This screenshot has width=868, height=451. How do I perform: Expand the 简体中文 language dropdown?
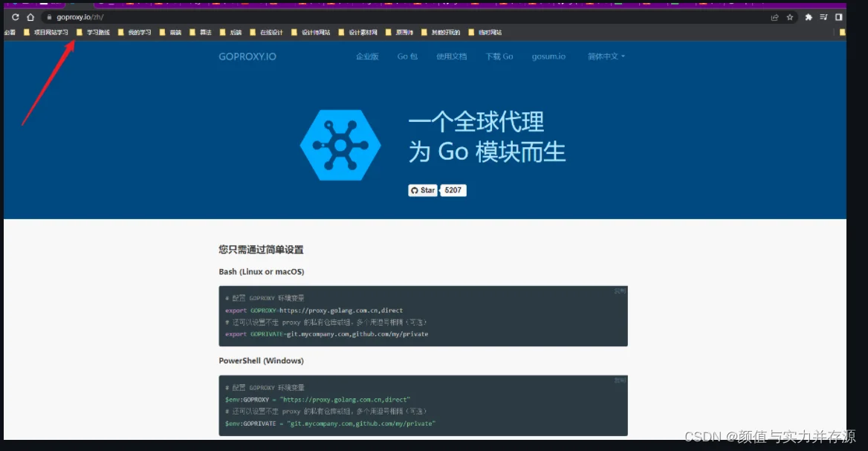tap(606, 56)
